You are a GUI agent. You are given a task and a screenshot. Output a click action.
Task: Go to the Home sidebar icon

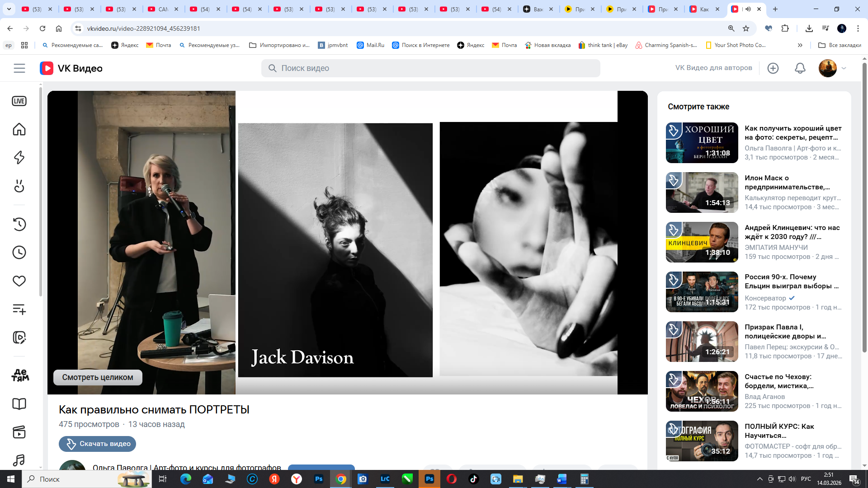19,129
